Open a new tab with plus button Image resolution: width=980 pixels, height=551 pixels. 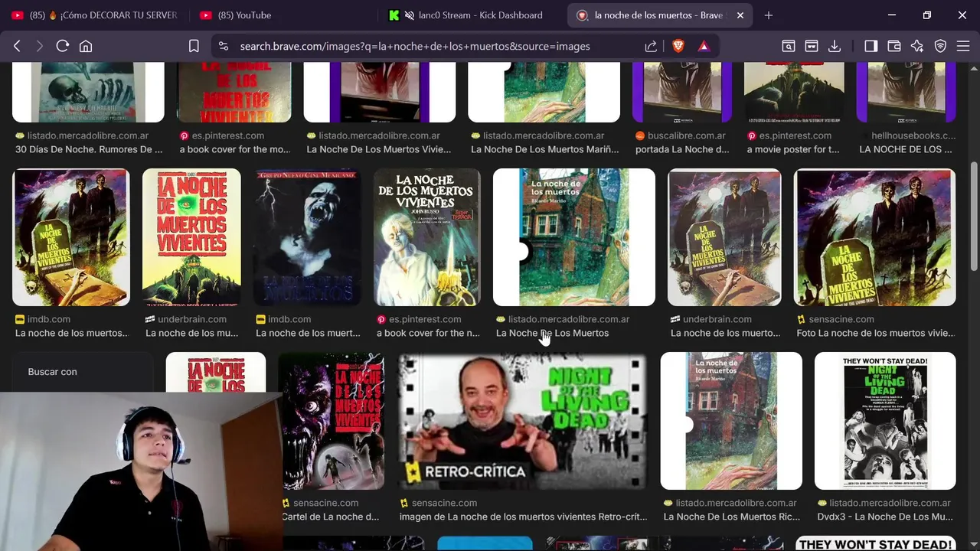pos(769,15)
